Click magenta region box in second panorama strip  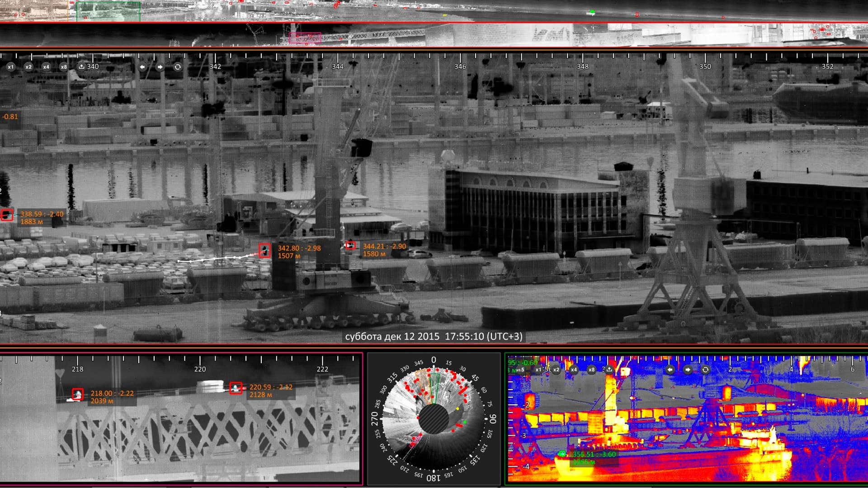[305, 38]
